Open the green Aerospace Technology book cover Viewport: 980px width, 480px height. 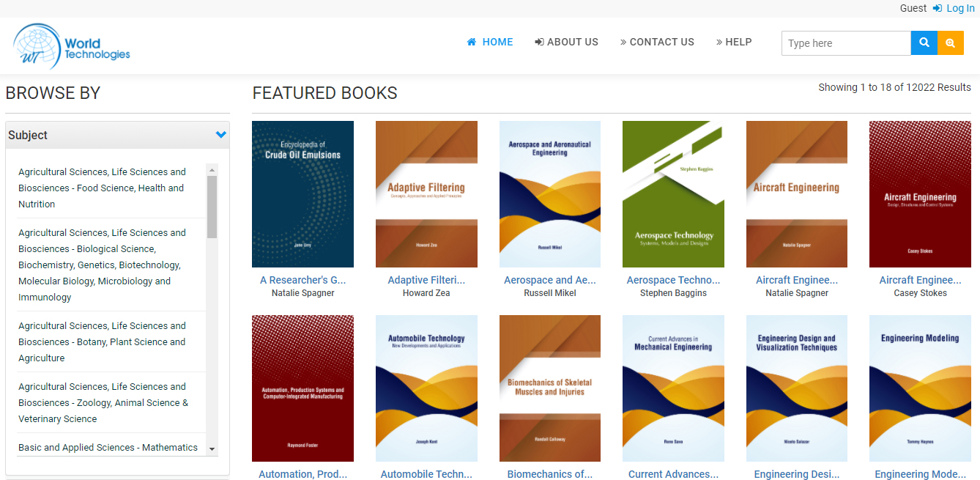pyautogui.click(x=673, y=194)
